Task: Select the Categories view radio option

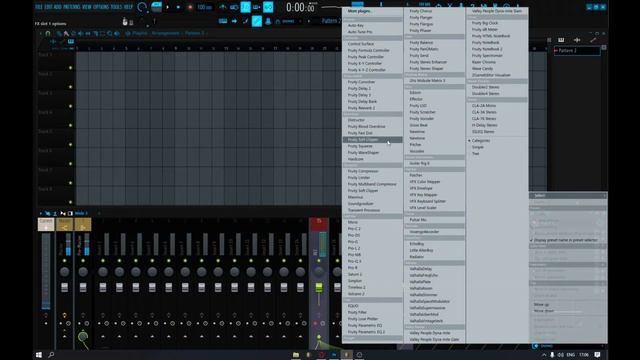Action: 481,140
